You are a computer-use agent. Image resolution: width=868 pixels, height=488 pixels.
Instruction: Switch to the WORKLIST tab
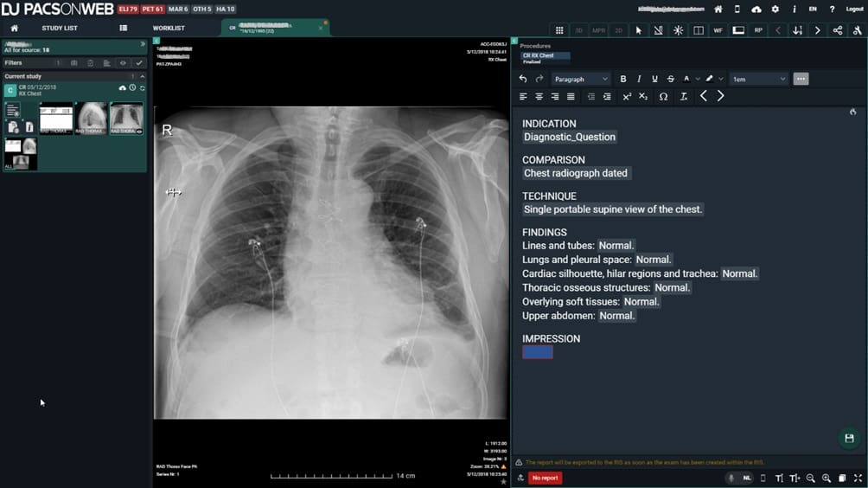point(169,29)
